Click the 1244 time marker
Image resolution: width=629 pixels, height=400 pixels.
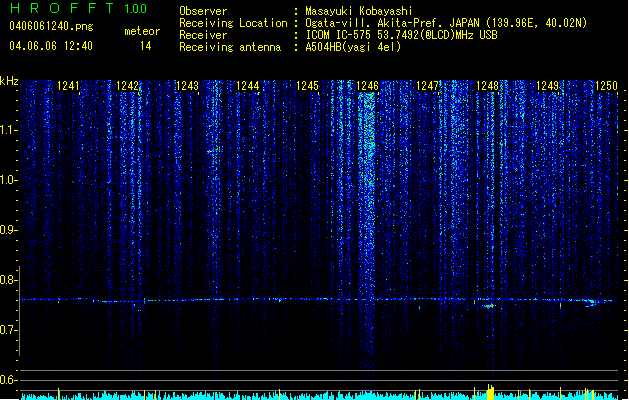point(248,86)
